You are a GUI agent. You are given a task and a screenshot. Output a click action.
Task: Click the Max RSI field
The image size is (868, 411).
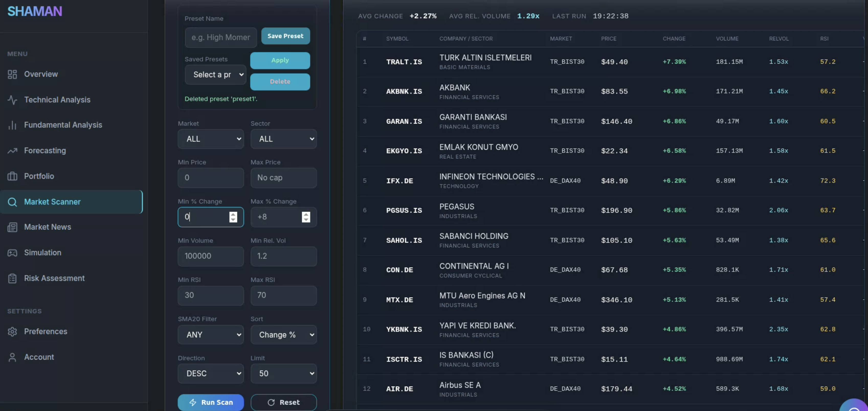pos(283,295)
